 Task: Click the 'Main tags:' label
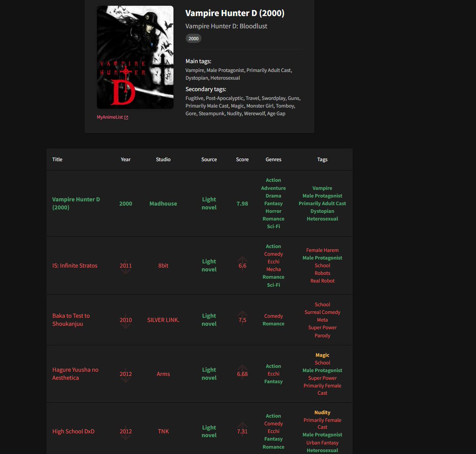click(198, 61)
